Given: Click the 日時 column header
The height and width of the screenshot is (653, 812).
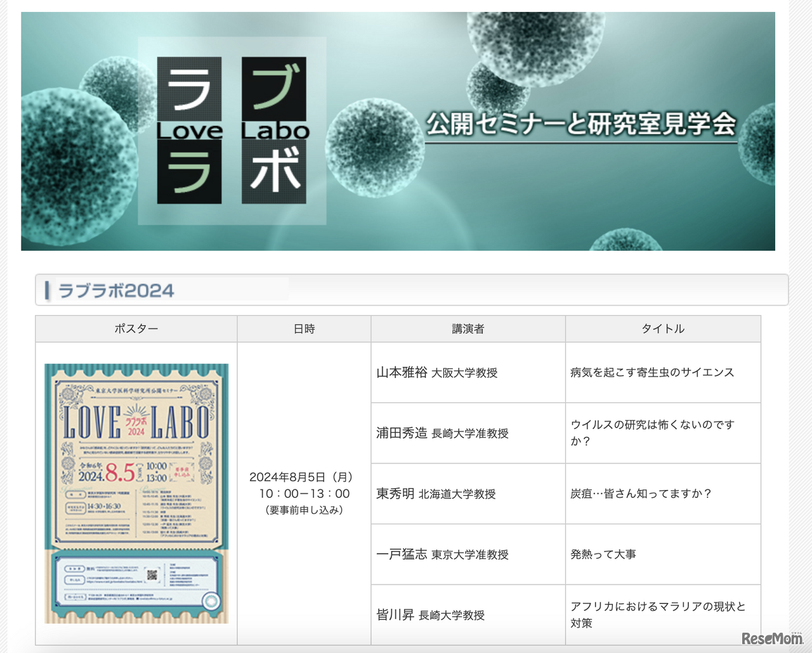Looking at the screenshot, I should coord(304,328).
